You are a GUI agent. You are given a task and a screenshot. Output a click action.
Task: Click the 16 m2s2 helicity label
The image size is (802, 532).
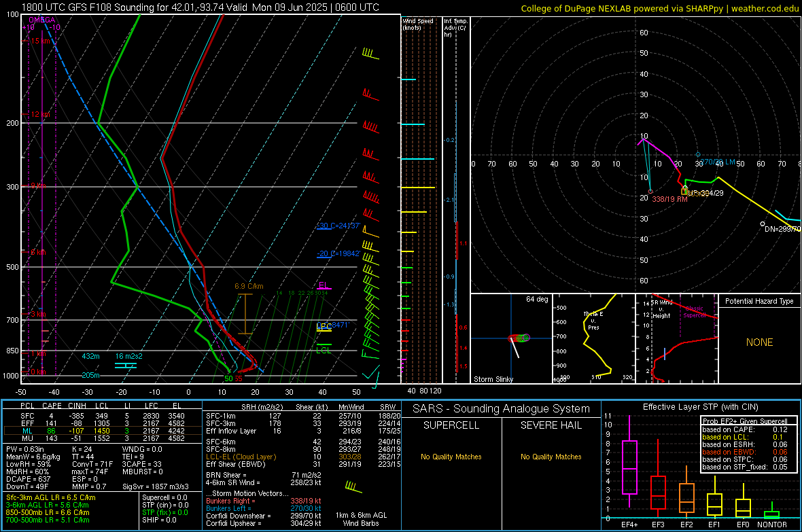[x=129, y=356]
